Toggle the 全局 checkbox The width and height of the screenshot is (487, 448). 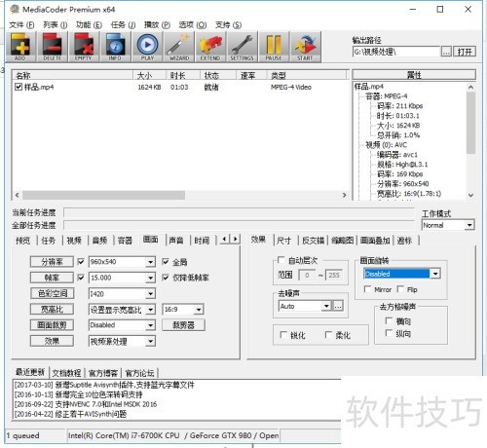pyautogui.click(x=166, y=262)
